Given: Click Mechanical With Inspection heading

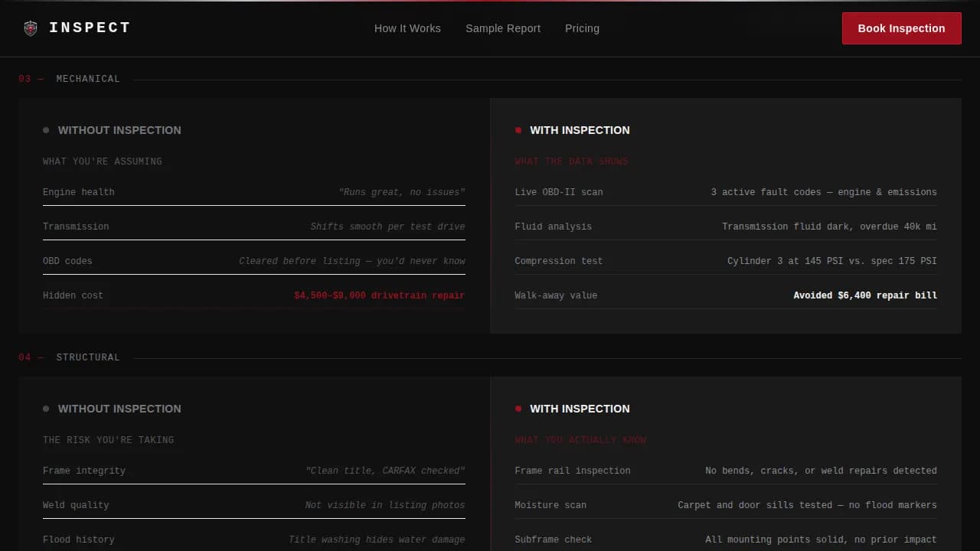Looking at the screenshot, I should (580, 130).
